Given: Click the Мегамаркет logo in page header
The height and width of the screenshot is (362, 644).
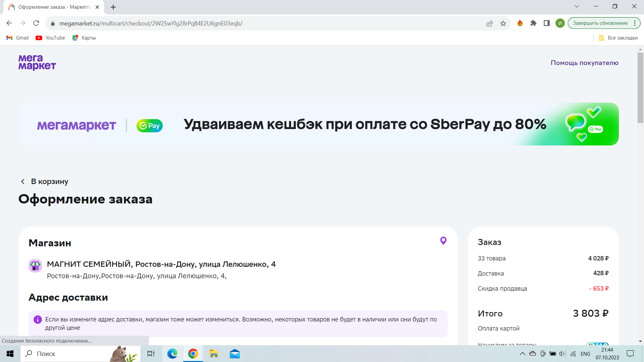Looking at the screenshot, I should (37, 62).
